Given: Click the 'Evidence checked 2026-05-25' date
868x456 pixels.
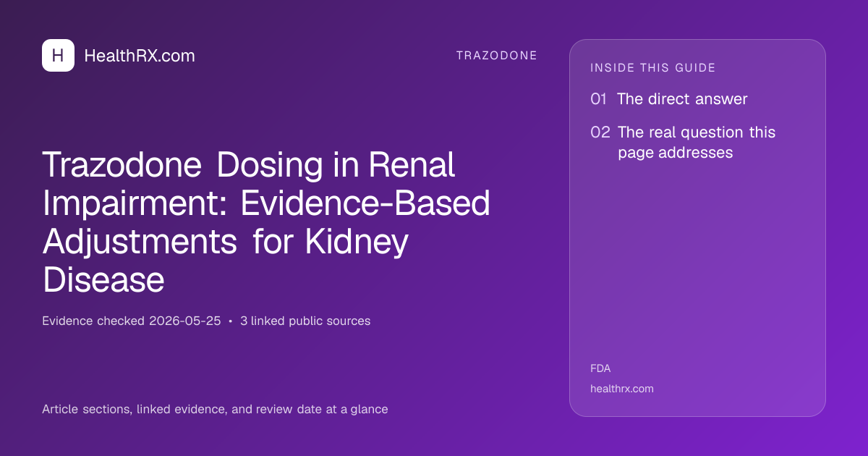Looking at the screenshot, I should click(132, 321).
